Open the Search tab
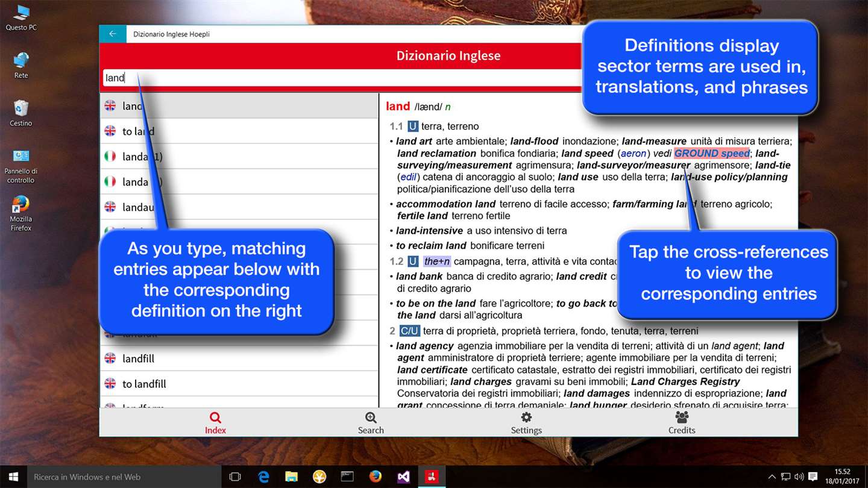Image resolution: width=868 pixels, height=488 pixels. pos(371,423)
